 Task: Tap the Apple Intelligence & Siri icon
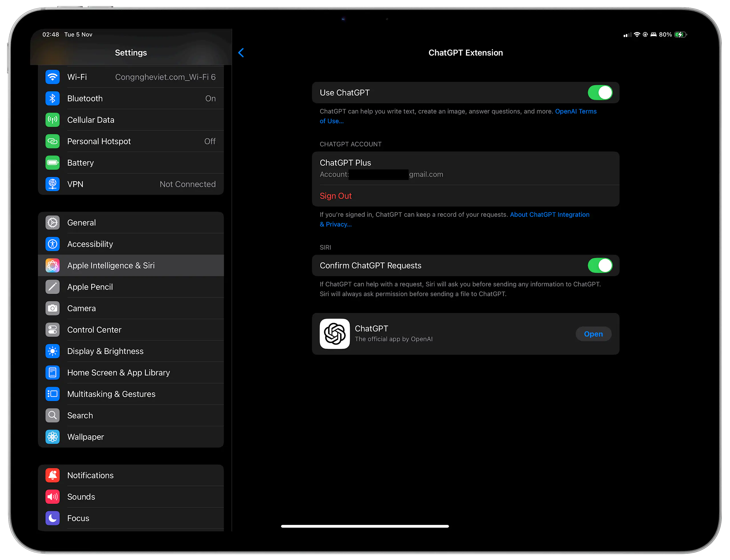point(52,265)
